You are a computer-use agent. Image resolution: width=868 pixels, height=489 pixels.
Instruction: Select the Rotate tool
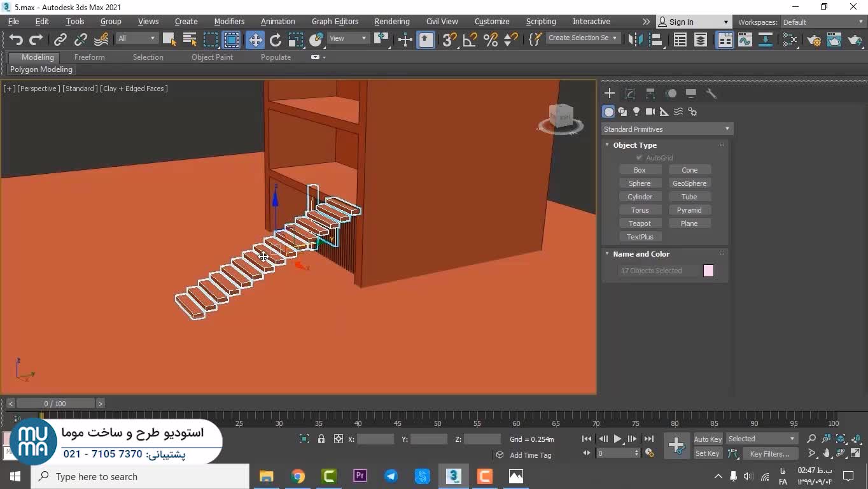275,40
